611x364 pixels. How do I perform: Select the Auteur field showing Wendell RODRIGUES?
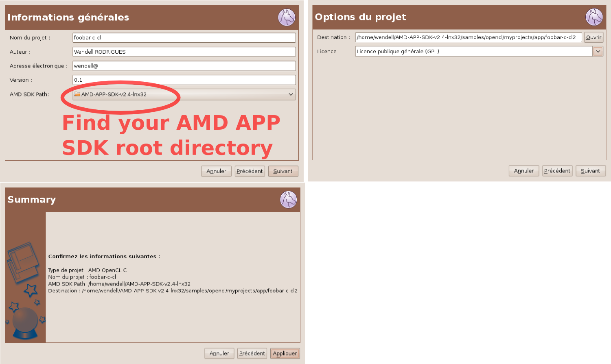183,52
